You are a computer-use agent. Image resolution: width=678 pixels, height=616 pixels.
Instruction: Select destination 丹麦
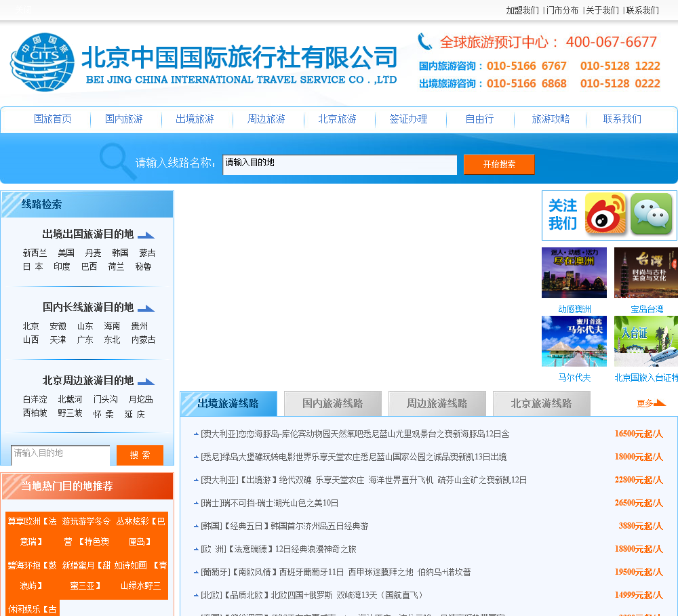pyautogui.click(x=93, y=253)
